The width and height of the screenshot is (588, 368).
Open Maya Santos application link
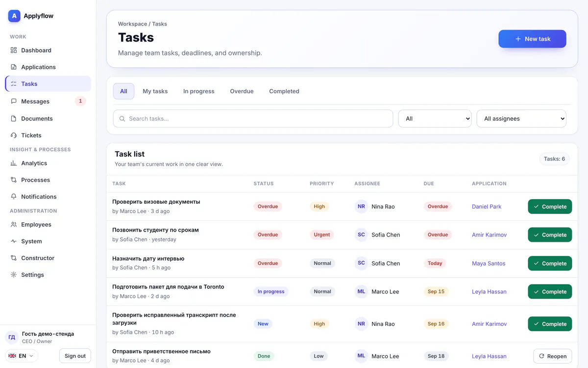coord(489,263)
